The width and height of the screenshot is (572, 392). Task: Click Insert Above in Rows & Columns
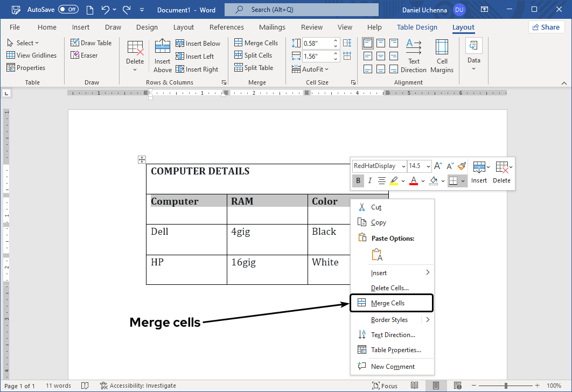click(x=162, y=56)
